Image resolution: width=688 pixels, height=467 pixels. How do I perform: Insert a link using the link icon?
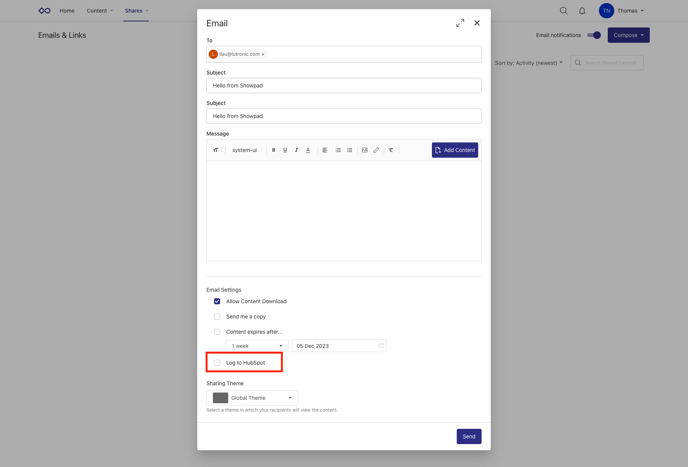(x=376, y=150)
